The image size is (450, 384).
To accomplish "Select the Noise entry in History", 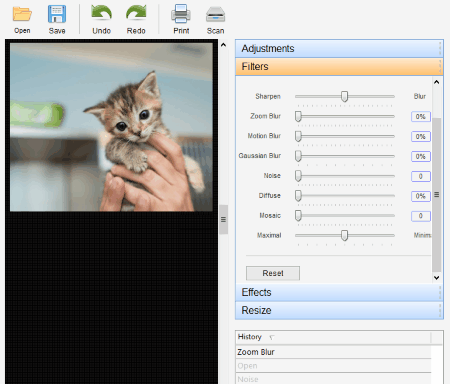I will coord(333,379).
